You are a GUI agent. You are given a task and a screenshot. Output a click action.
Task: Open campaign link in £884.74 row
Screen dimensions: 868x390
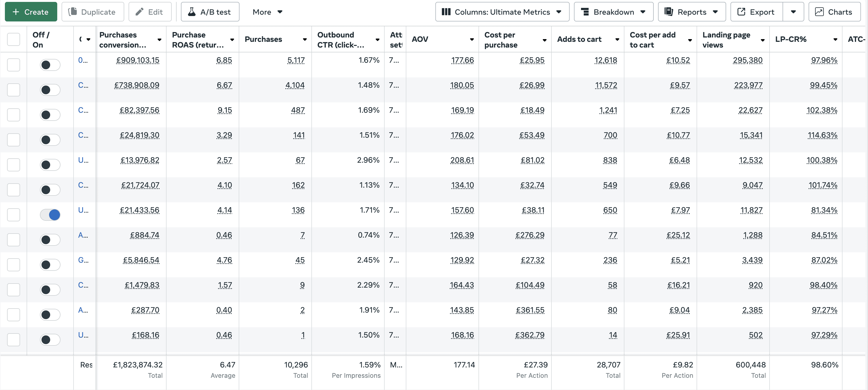[83, 235]
